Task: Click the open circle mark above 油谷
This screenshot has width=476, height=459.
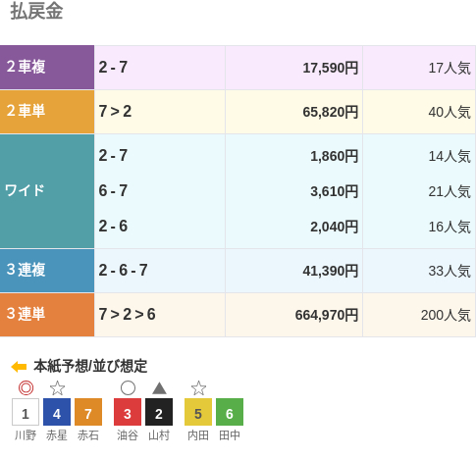Action: (x=128, y=388)
